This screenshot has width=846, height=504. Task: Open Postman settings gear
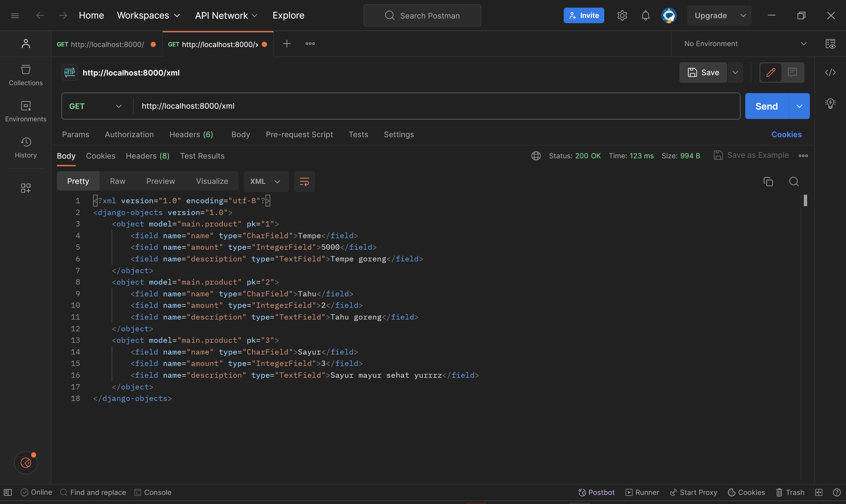pyautogui.click(x=622, y=15)
